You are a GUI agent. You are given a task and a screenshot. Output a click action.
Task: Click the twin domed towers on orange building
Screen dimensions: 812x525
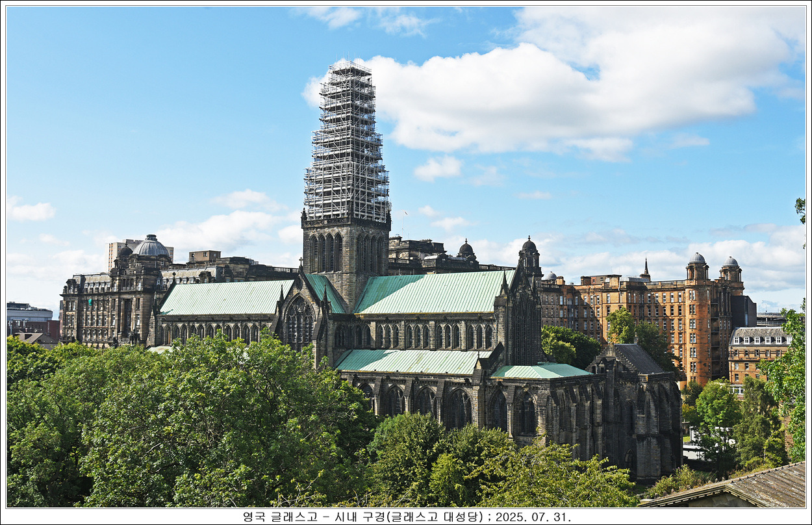click(713, 268)
